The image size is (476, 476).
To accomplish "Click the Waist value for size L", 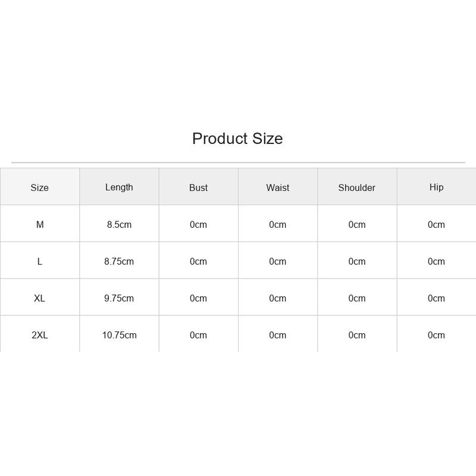I will click(x=277, y=261).
